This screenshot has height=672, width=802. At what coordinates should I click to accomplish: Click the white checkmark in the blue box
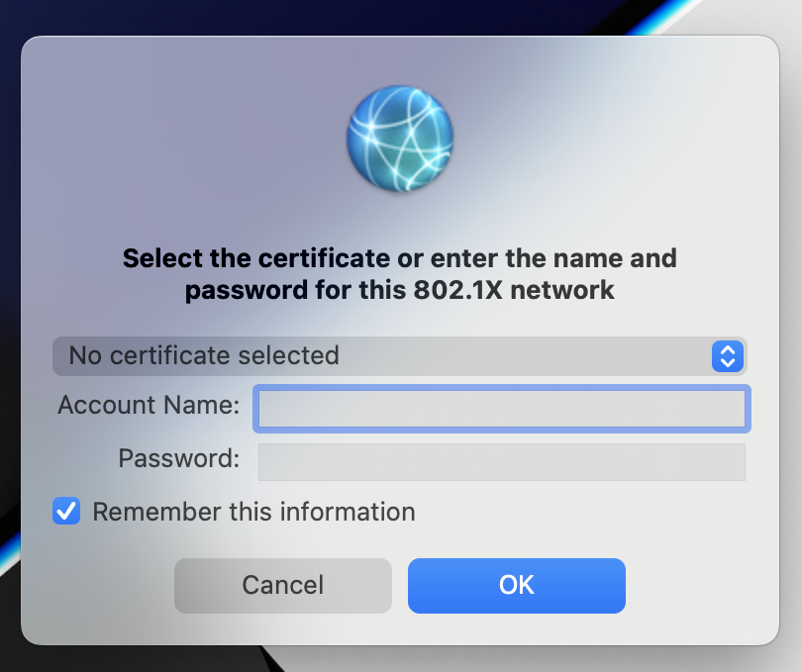[66, 512]
